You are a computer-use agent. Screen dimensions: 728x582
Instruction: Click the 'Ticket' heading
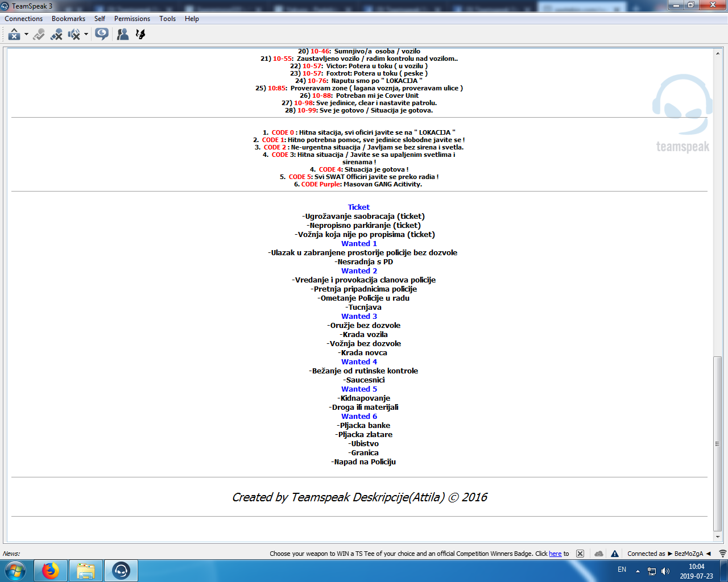pos(359,207)
